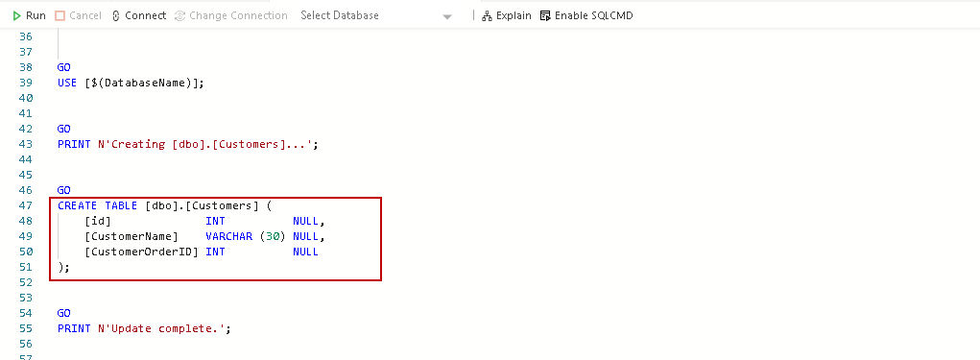Click the green Run play icon

(x=17, y=15)
